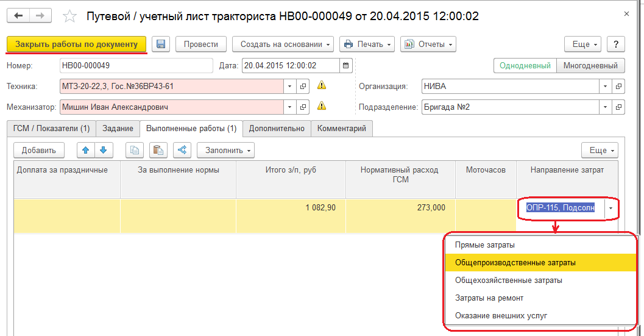Mark document as favorite with star icon
Screen dimensions: 644x336
(x=70, y=16)
